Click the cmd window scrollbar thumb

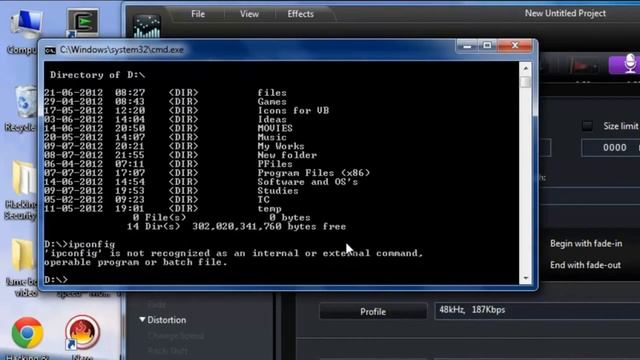pyautogui.click(x=525, y=82)
